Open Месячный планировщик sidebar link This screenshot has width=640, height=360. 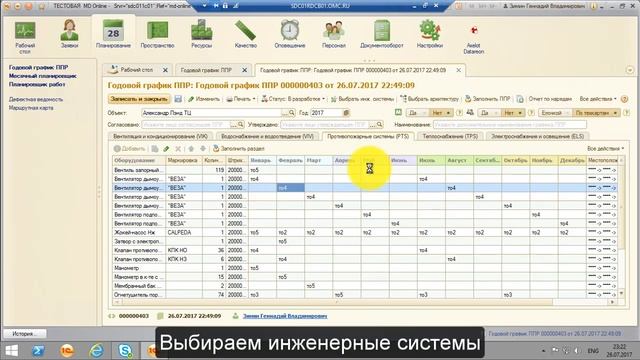coord(42,76)
